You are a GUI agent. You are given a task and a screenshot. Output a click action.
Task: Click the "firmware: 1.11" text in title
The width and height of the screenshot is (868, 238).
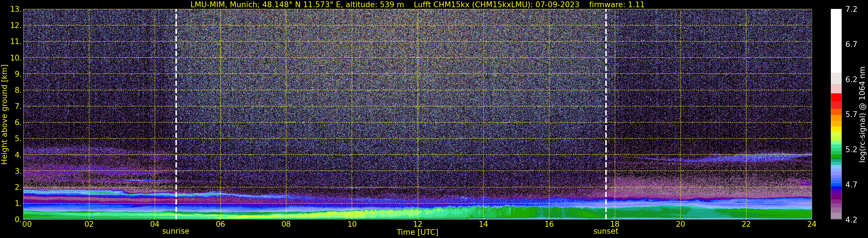pyautogui.click(x=617, y=4)
